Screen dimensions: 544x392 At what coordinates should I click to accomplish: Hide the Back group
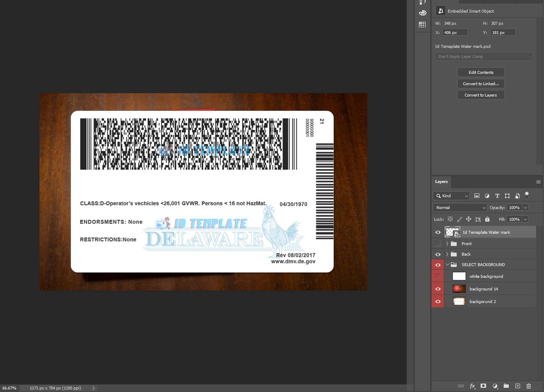[x=438, y=254]
